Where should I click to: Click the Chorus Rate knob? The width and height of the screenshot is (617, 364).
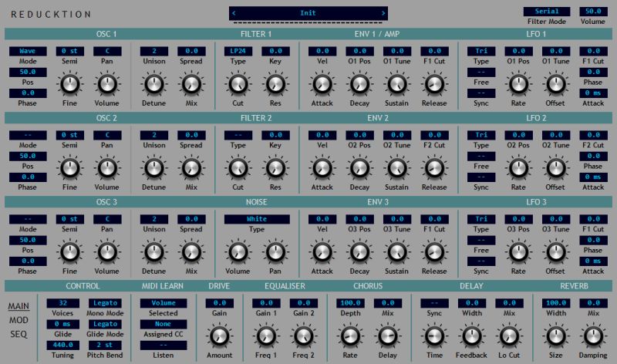[350, 336]
